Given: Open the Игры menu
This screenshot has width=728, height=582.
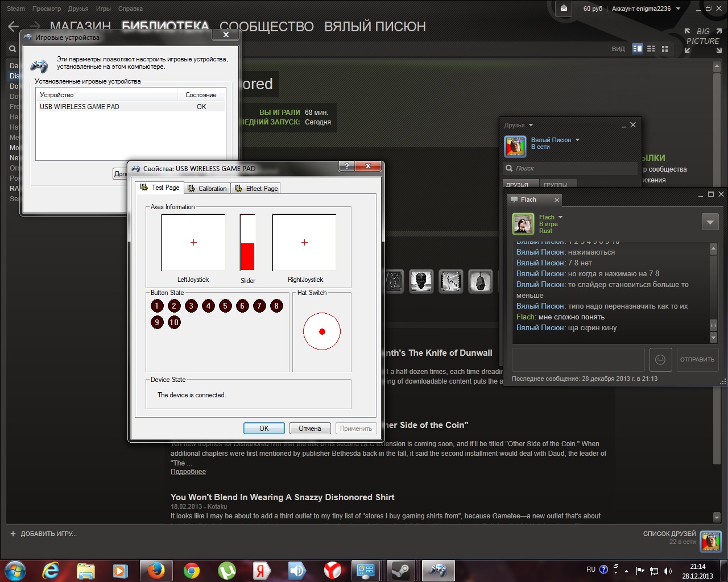Looking at the screenshot, I should point(103,9).
